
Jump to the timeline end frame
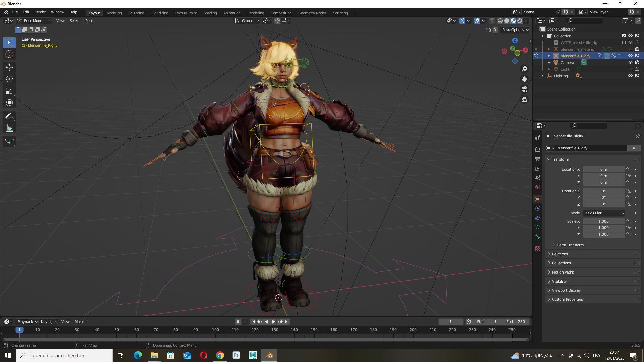pyautogui.click(x=287, y=322)
